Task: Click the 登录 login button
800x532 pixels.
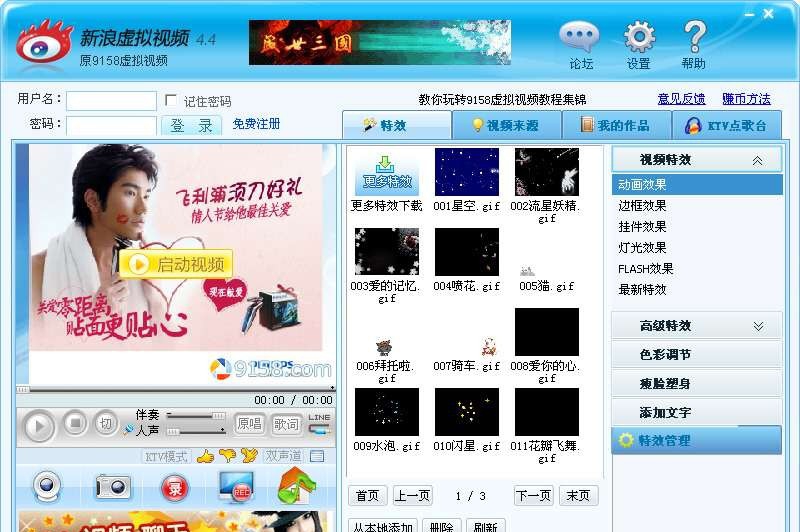Action: [191, 125]
